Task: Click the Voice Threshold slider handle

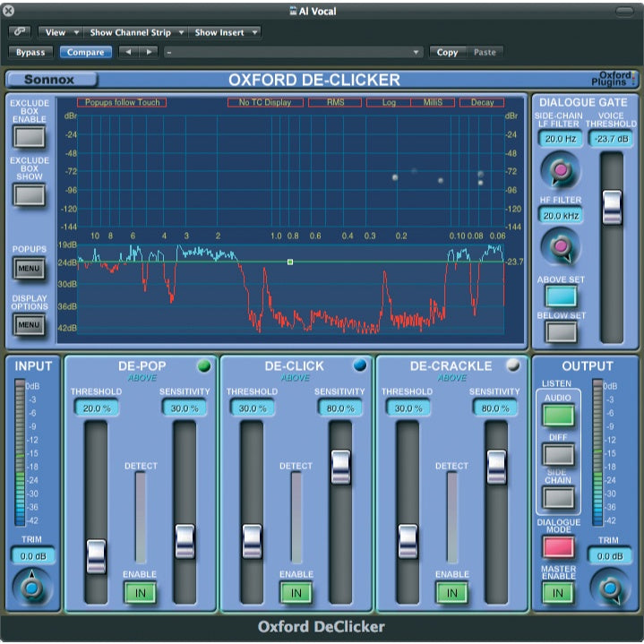Action: (612, 207)
